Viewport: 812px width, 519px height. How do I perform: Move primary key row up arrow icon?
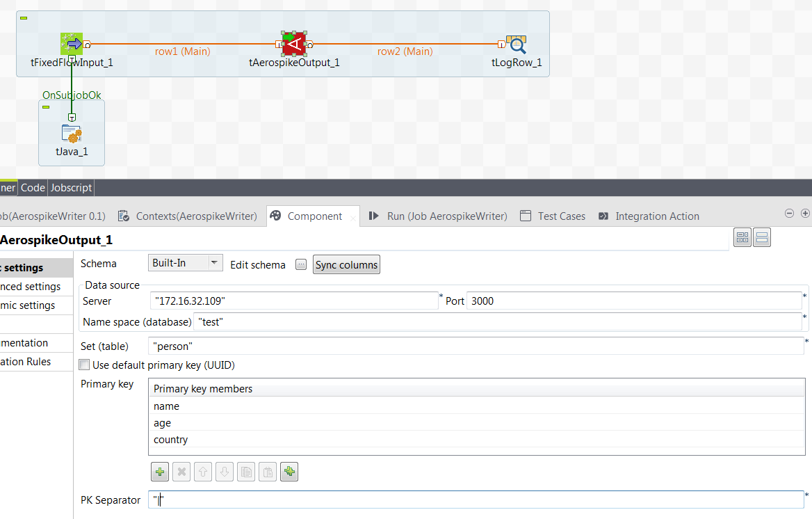coord(203,472)
